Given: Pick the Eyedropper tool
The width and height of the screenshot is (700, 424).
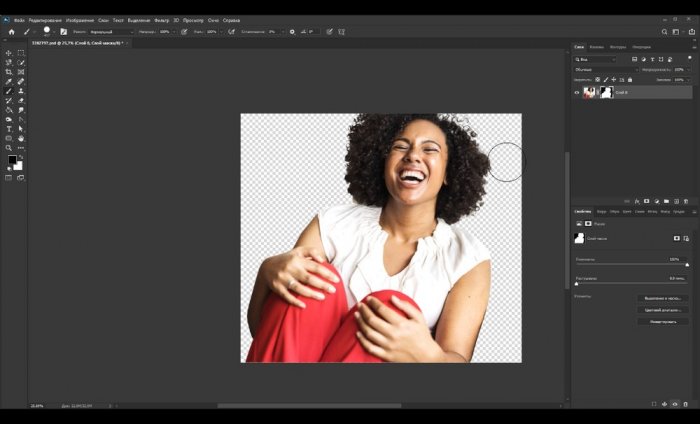Looking at the screenshot, I should click(x=9, y=82).
